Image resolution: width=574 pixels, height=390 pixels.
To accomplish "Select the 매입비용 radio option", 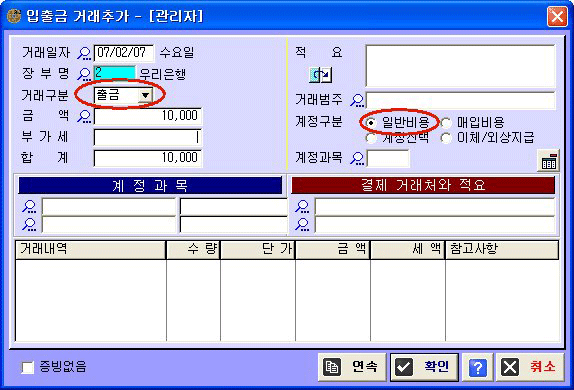I will [x=446, y=123].
